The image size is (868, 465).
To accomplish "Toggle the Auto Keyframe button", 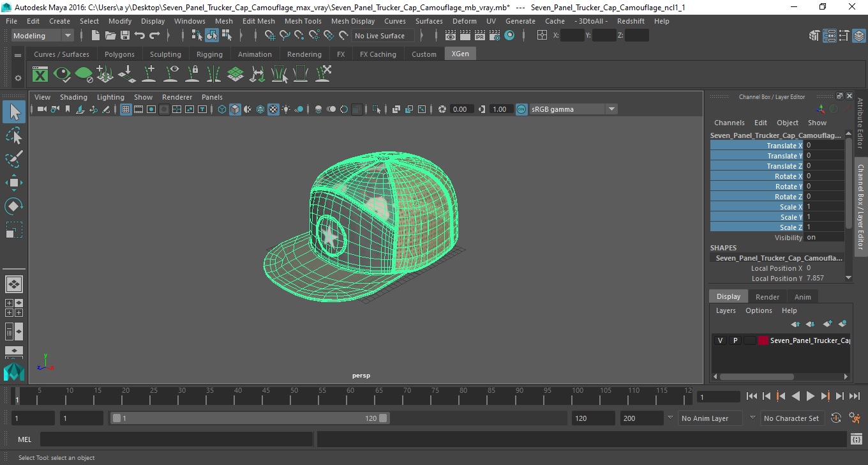I will pyautogui.click(x=836, y=418).
